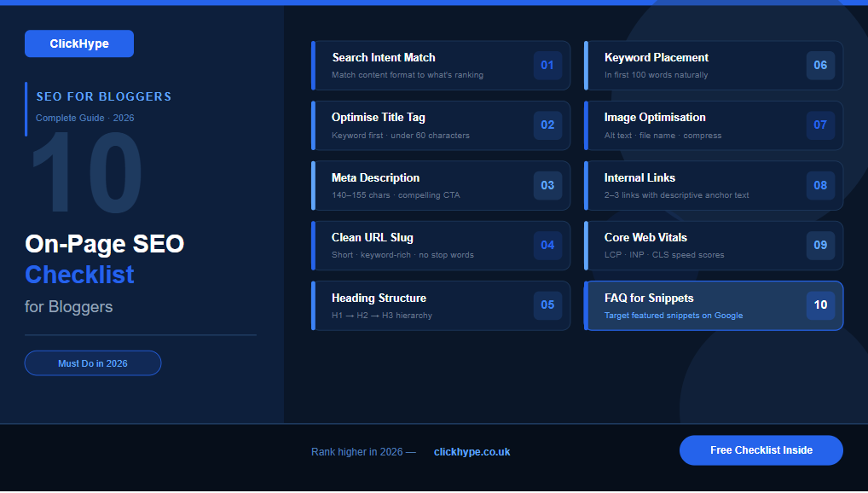Viewport: 868px width, 493px height.
Task: Open the Keyword Placement card
Action: [x=699, y=65]
